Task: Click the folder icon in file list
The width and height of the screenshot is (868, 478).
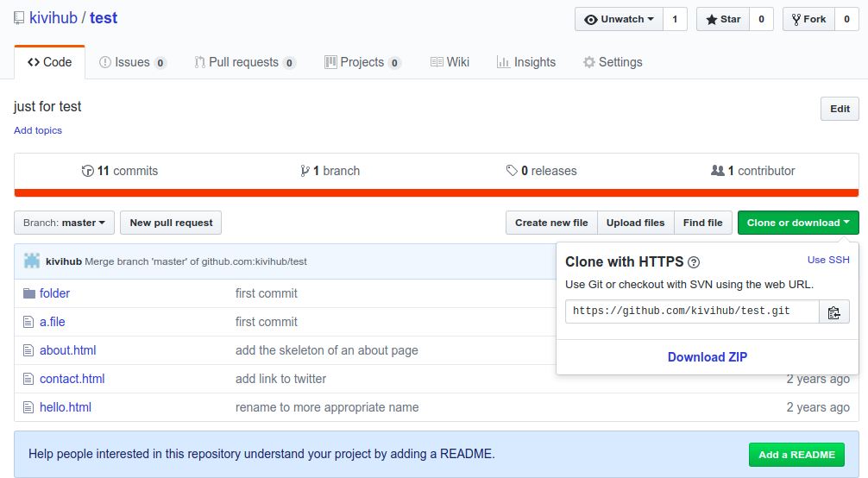Action: (29, 293)
